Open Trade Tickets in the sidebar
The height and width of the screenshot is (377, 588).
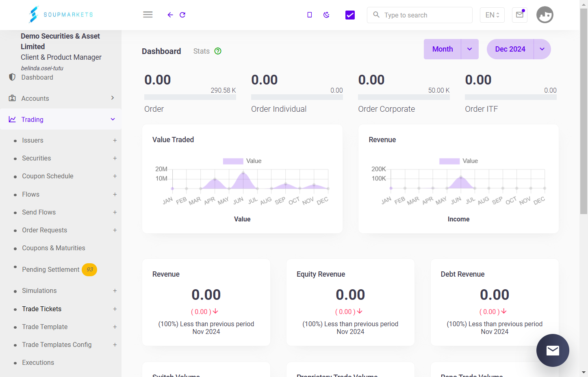pyautogui.click(x=42, y=309)
